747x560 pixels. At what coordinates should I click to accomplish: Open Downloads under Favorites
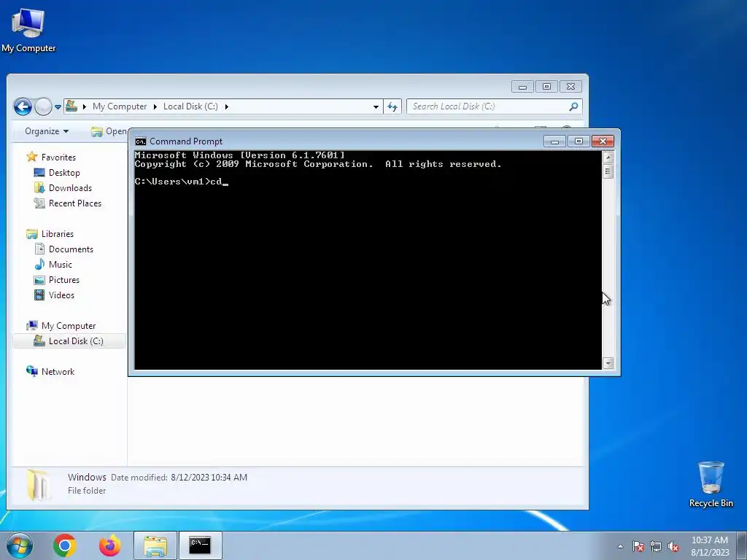(x=70, y=187)
